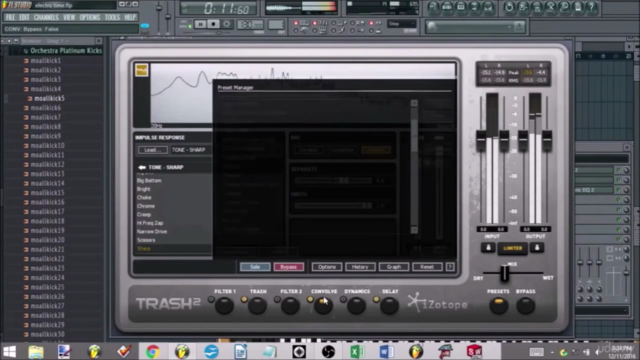Select moallkick1 in the browser
This screenshot has width=640, height=360.
click(x=46, y=60)
